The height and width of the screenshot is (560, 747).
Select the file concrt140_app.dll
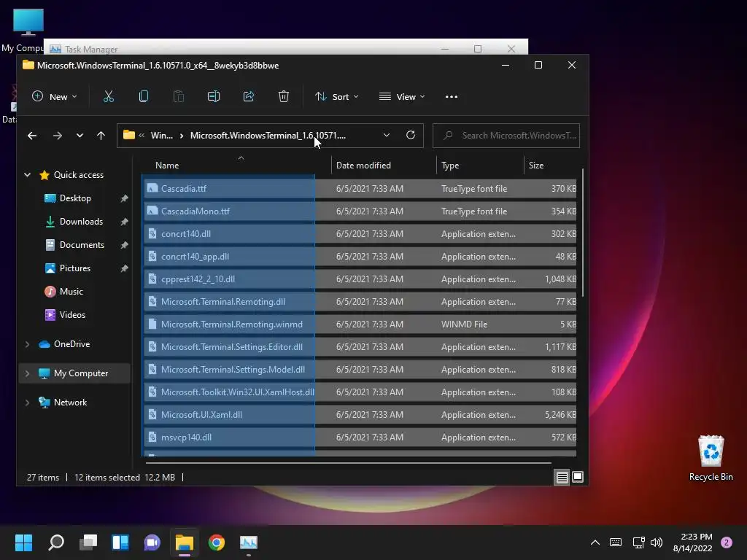[360, 256]
